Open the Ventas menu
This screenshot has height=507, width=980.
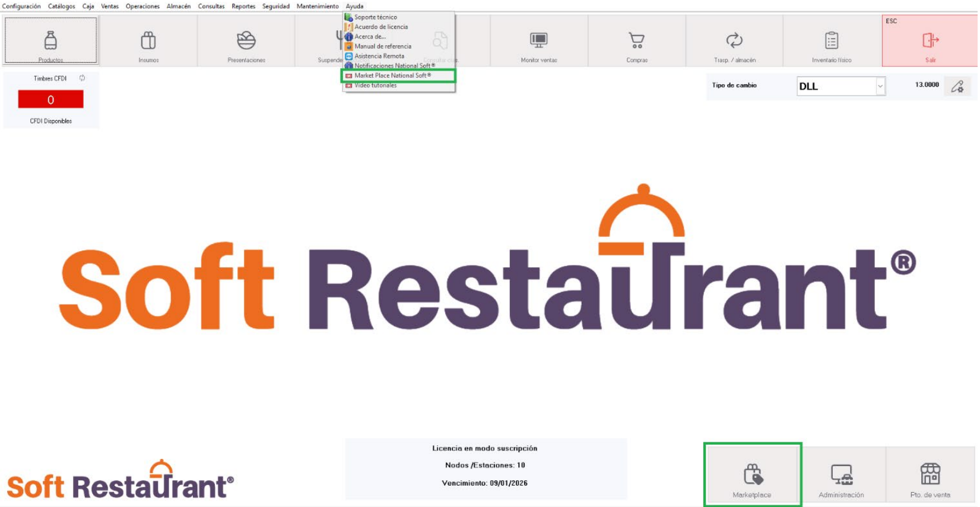[110, 6]
